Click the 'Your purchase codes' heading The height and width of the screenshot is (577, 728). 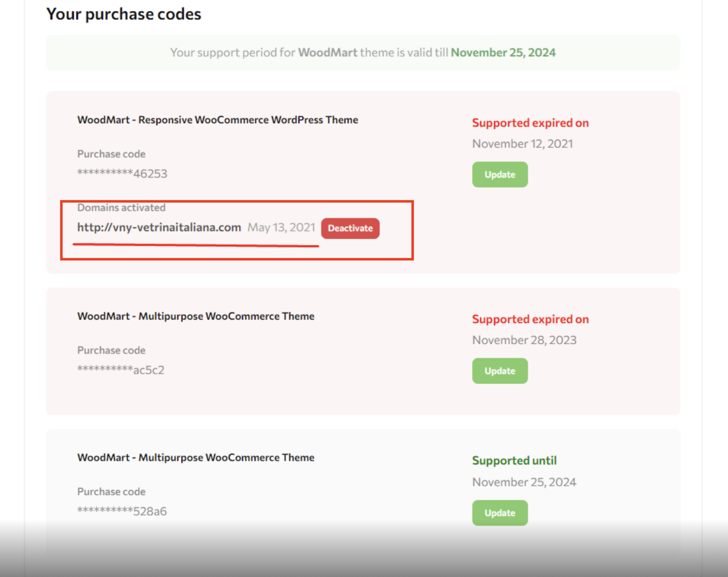pos(124,14)
